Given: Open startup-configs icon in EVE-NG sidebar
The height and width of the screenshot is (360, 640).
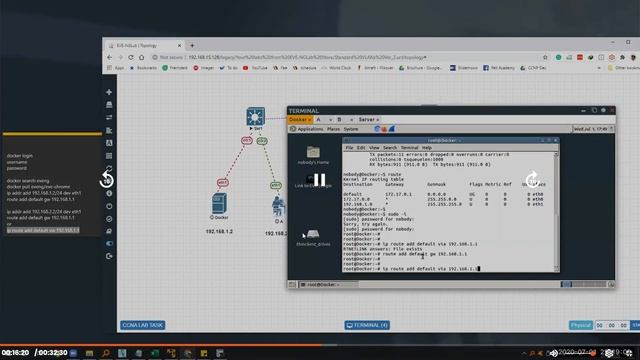Looking at the screenshot, I should pyautogui.click(x=109, y=130).
